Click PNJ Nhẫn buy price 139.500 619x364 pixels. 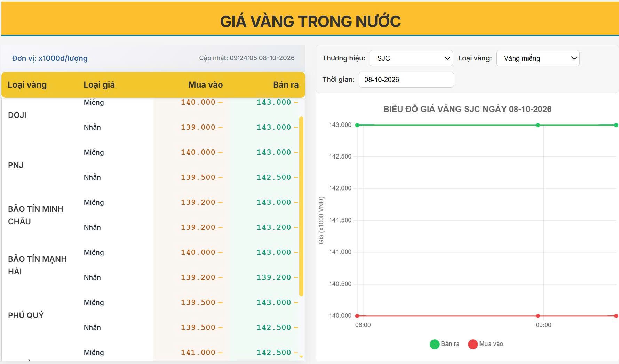point(198,177)
